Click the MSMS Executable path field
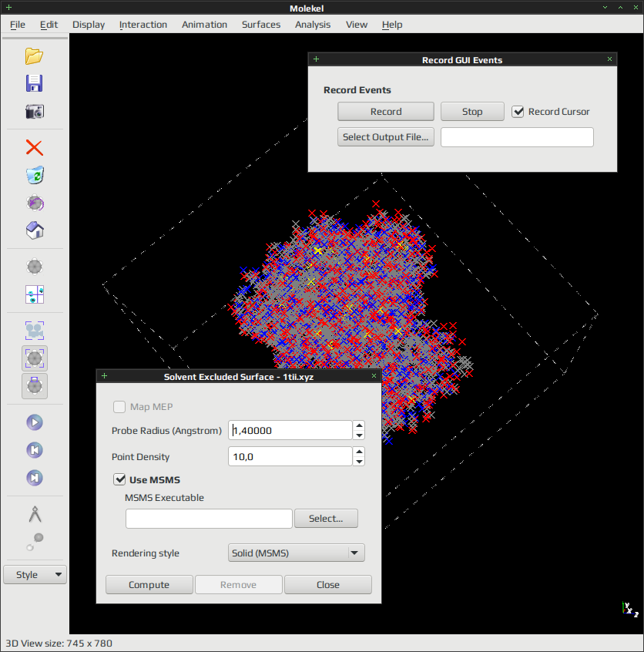Image resolution: width=644 pixels, height=652 pixels. point(209,519)
